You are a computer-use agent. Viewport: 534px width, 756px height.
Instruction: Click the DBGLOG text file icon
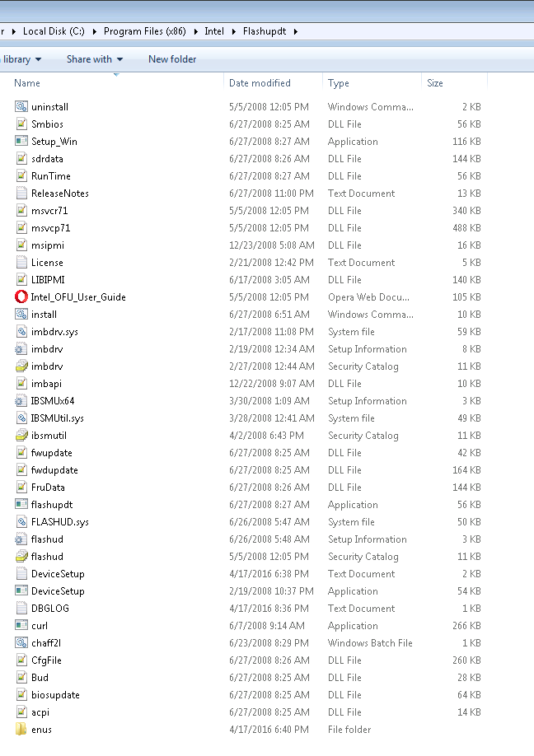tap(21, 609)
